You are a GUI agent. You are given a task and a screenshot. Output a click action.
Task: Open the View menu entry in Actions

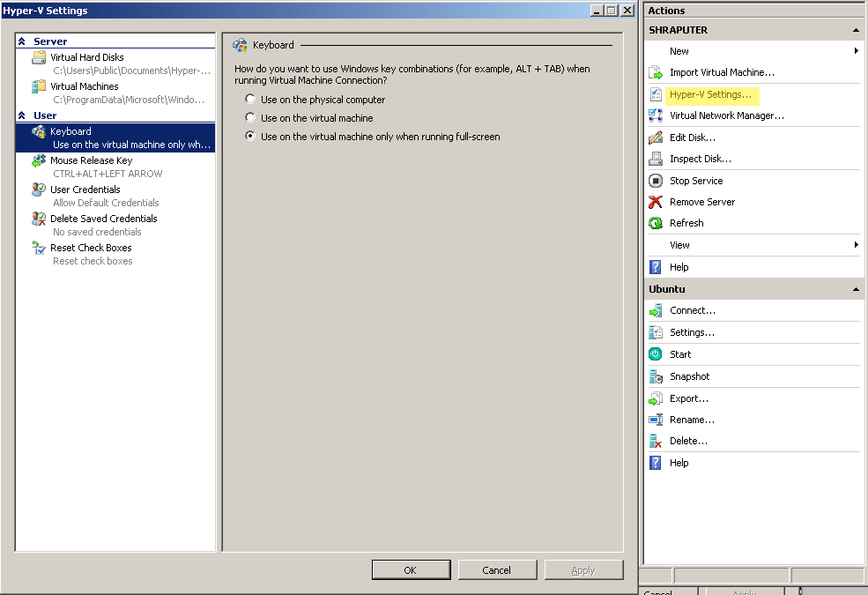coord(679,245)
